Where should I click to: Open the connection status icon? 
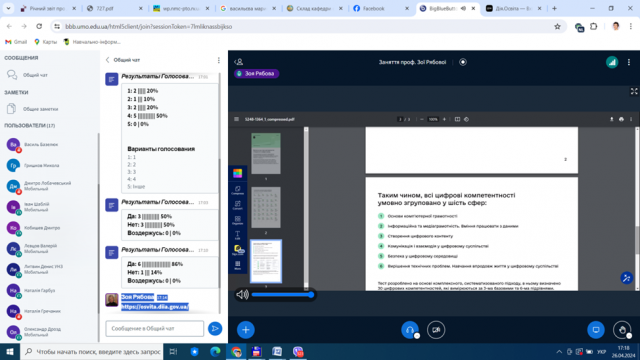click(x=612, y=62)
